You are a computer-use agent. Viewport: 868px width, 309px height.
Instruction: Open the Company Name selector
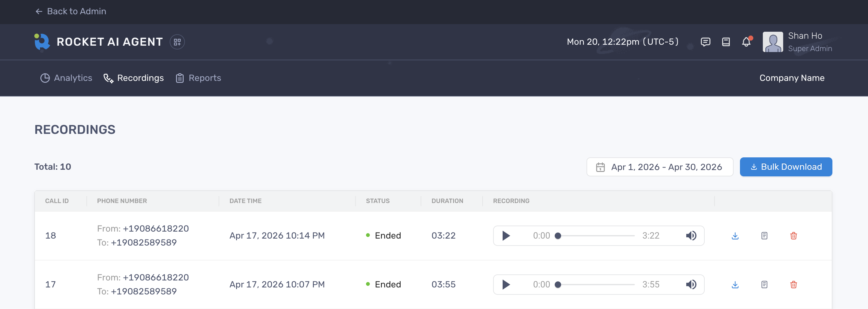[x=792, y=78]
